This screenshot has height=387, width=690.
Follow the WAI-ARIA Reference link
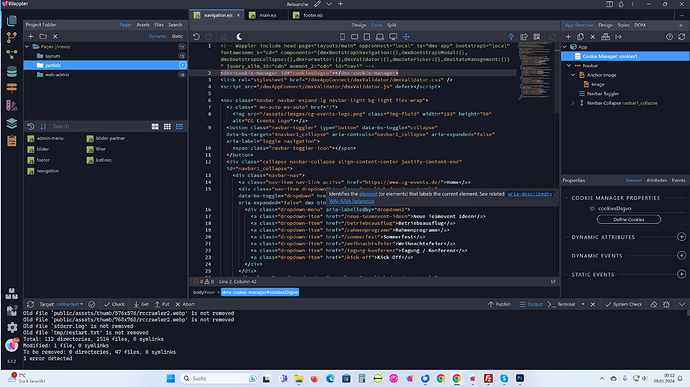point(351,201)
